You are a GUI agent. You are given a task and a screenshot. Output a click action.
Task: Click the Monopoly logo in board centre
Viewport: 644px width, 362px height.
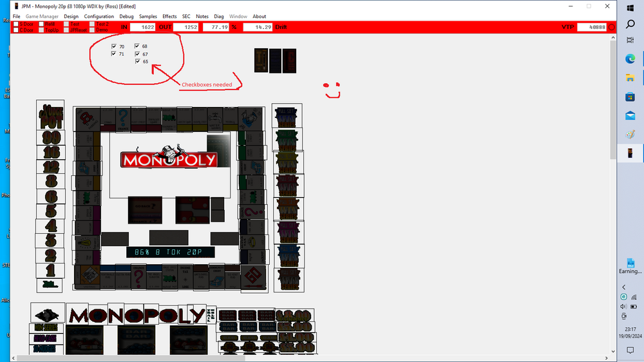click(169, 157)
